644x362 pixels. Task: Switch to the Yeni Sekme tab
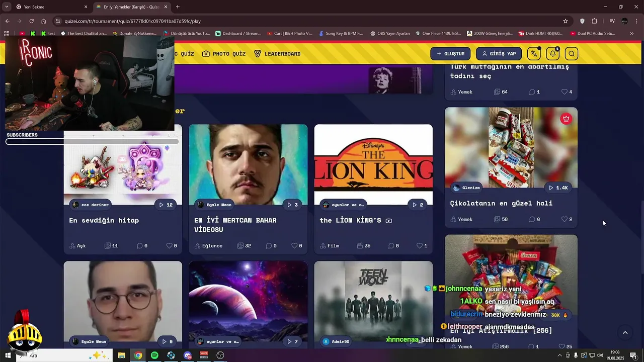[51, 7]
